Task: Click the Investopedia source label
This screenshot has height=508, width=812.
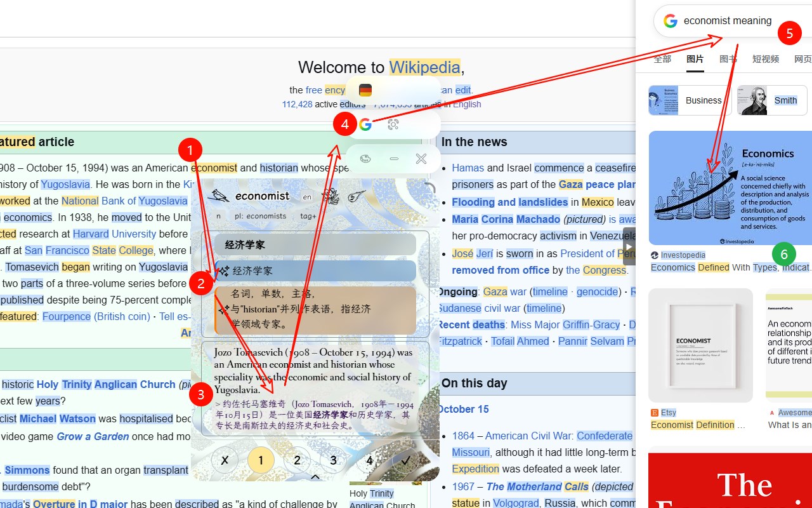Action: pos(683,255)
